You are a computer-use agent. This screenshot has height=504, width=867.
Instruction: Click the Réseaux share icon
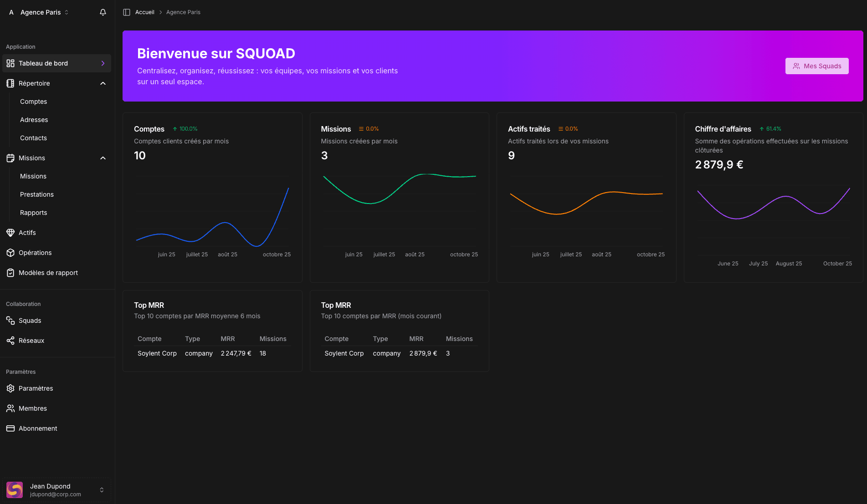click(x=10, y=341)
